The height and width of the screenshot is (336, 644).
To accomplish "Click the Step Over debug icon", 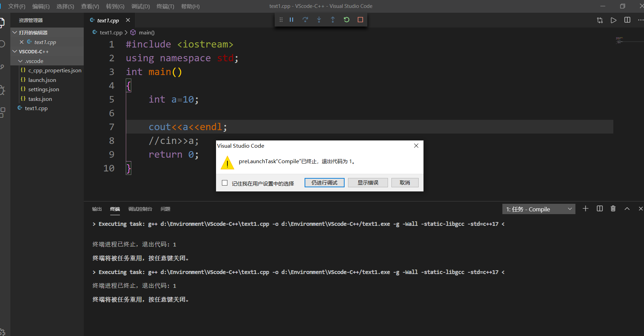I will click(305, 20).
